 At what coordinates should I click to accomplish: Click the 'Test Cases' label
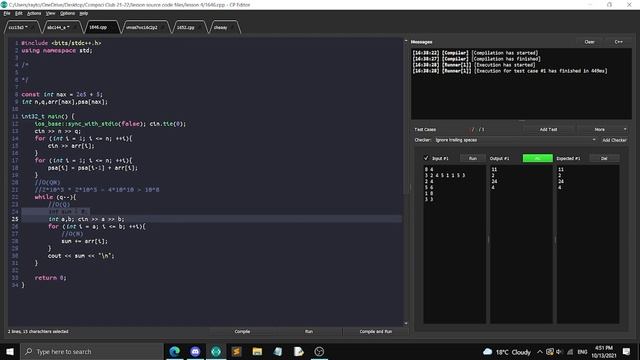coord(425,129)
